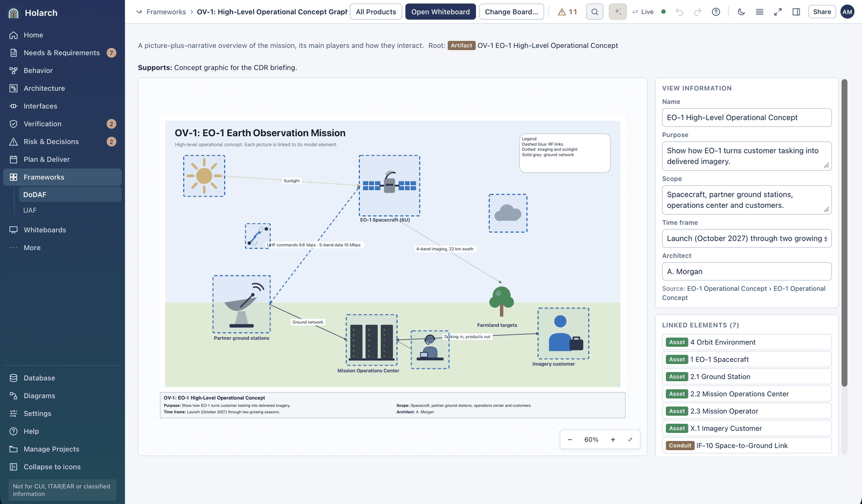Open the Architecture section
Screen dimensions: 862x504
(x=62, y=88)
